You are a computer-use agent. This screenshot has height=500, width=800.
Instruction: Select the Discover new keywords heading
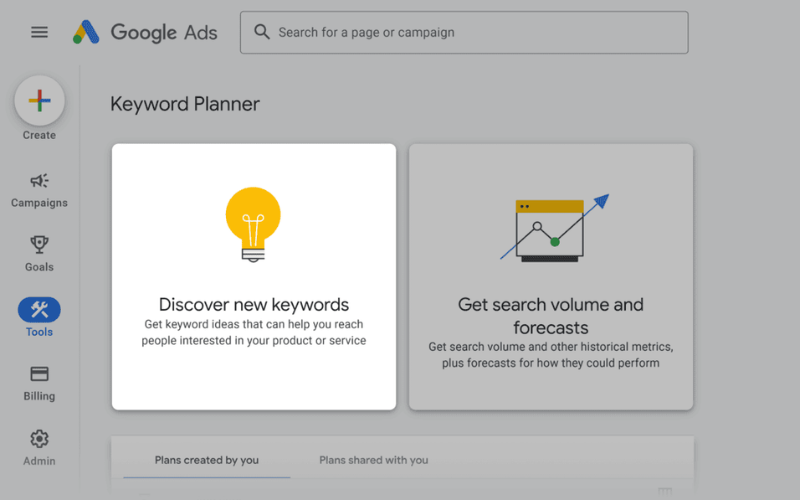[254, 305]
